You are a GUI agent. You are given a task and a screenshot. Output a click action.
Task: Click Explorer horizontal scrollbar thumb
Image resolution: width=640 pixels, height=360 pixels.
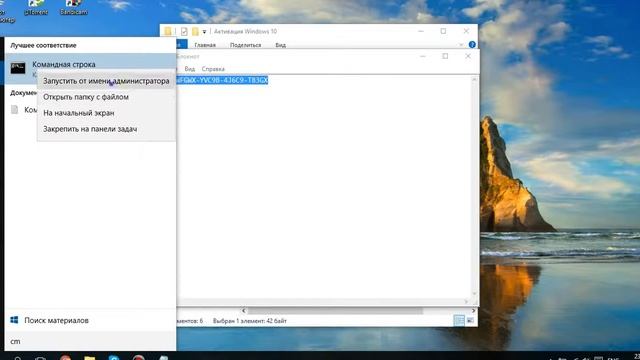336,311
